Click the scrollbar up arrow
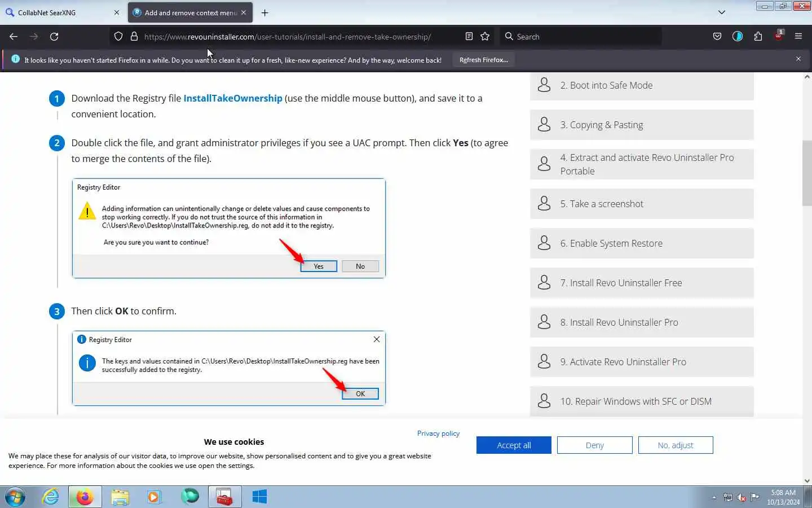The image size is (812, 508). click(x=807, y=77)
